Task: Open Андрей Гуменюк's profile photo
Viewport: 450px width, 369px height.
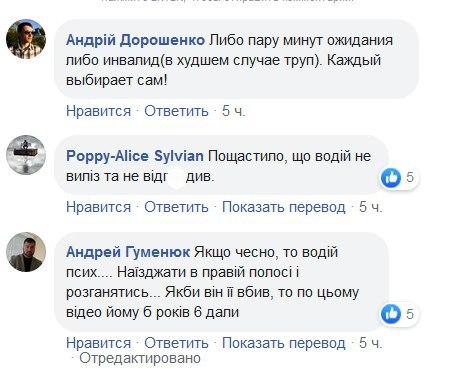Action: 26,252
